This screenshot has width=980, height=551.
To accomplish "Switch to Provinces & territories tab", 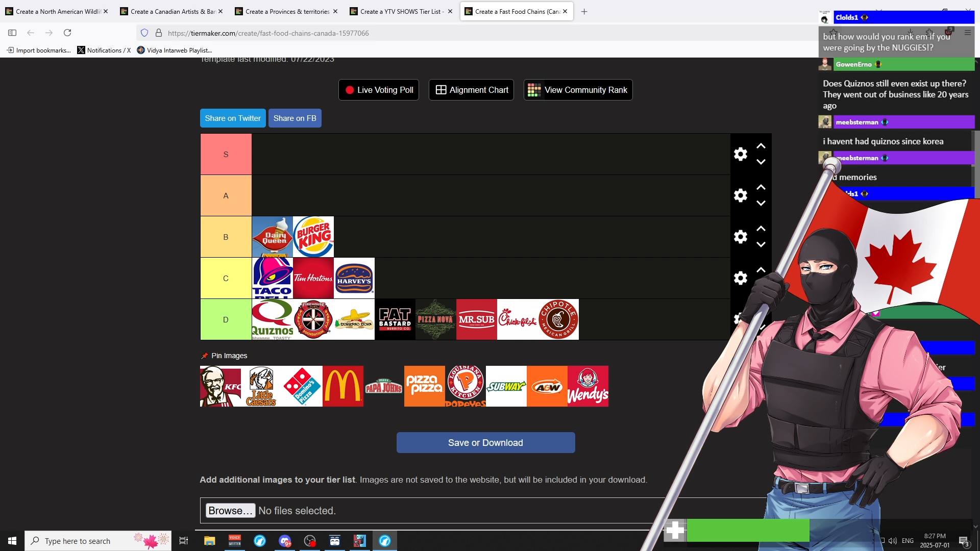I will pos(286,11).
